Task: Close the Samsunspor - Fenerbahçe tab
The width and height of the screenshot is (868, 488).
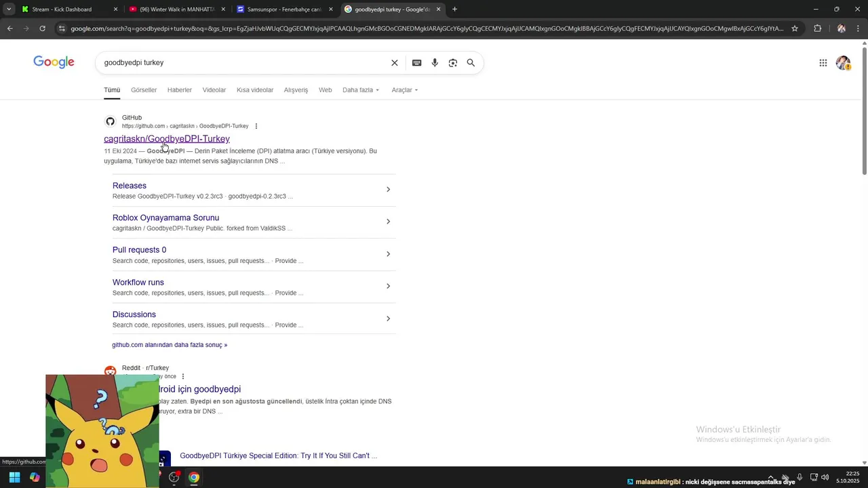Action: pos(331,9)
